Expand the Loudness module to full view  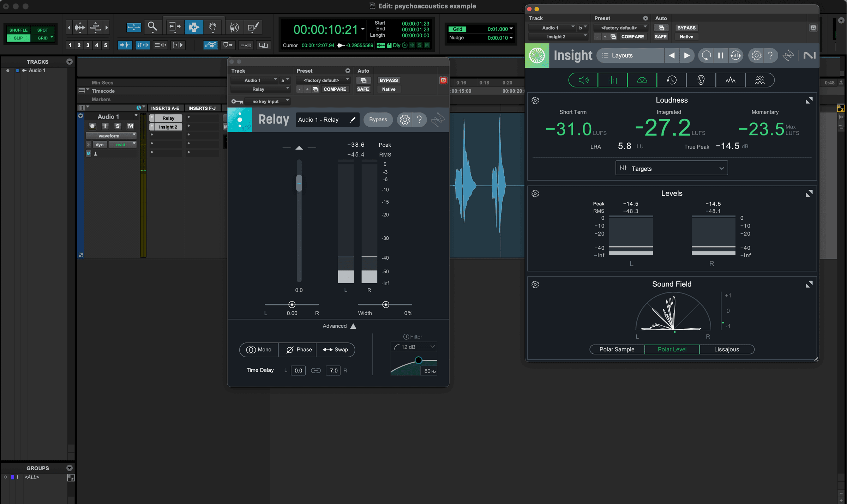coord(809,101)
